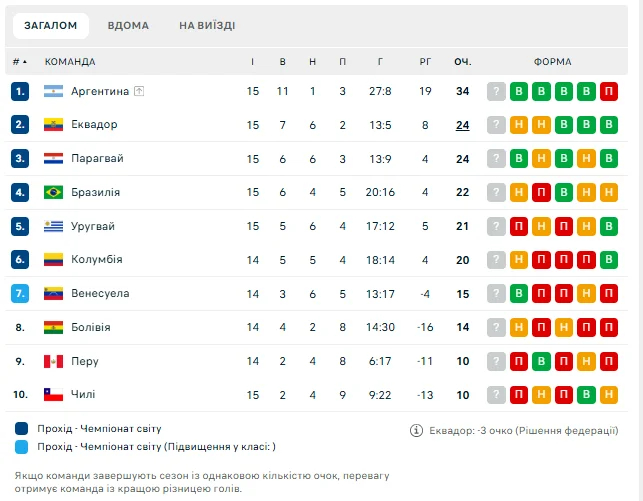Open the Парагвай team link

(98, 159)
